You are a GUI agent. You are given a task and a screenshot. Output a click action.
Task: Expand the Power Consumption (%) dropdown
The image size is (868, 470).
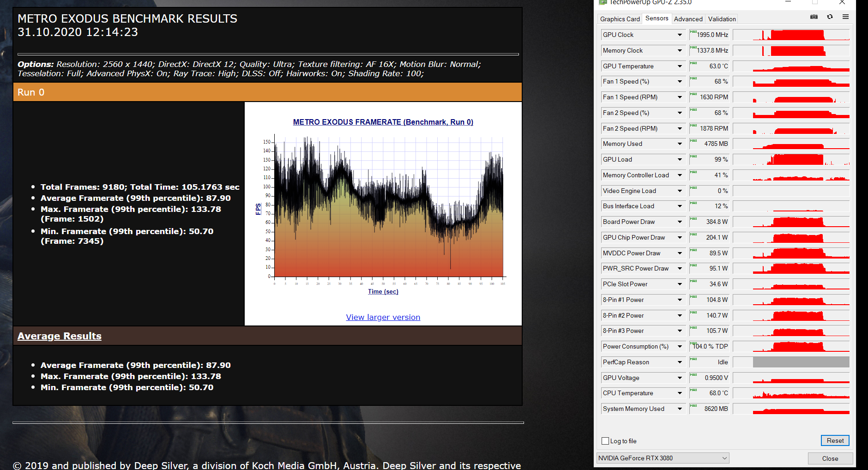point(680,347)
